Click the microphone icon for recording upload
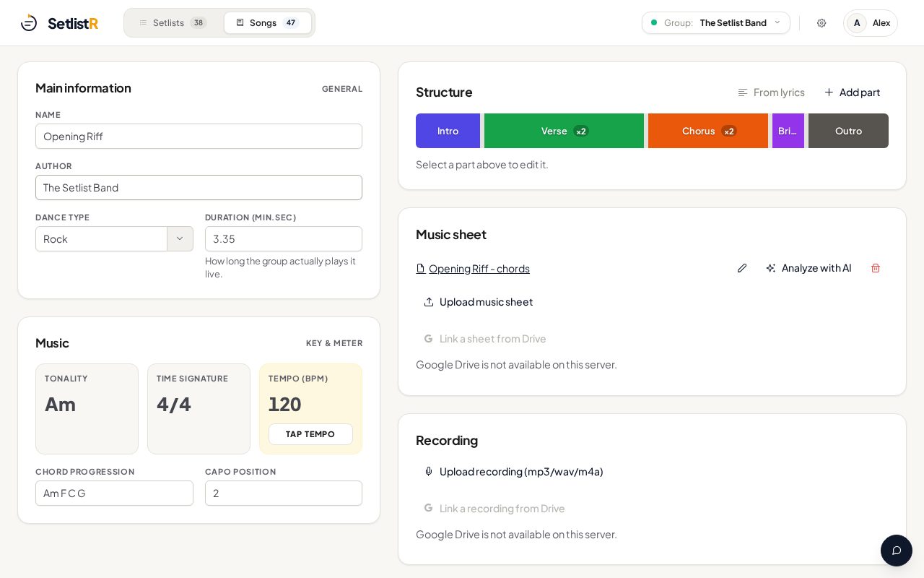The image size is (924, 578). tap(429, 472)
